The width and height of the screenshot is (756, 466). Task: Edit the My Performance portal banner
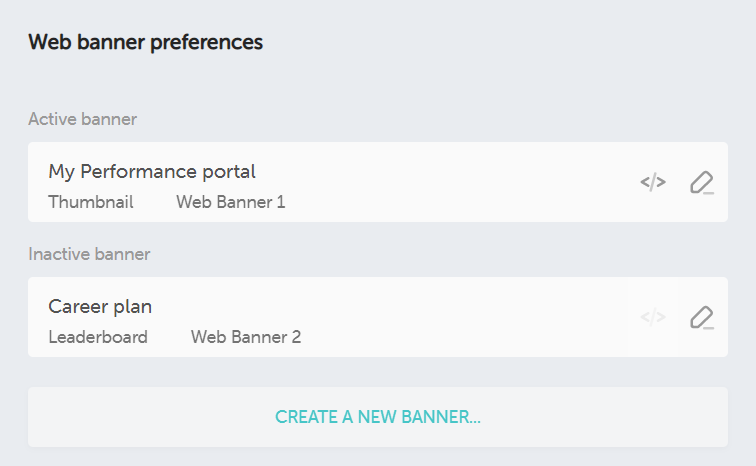(702, 182)
